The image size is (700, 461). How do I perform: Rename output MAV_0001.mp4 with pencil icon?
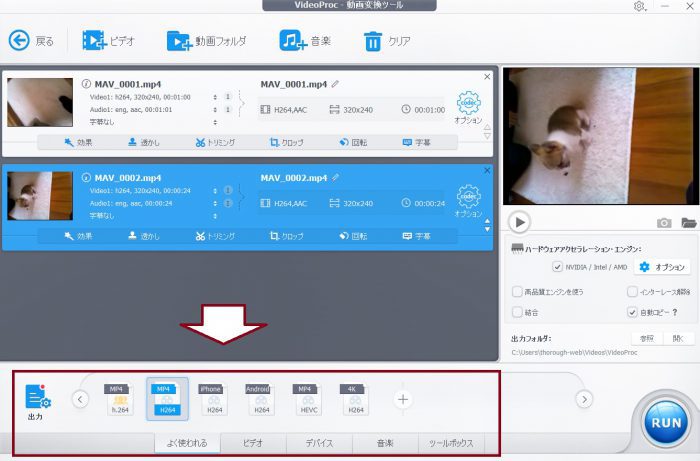pyautogui.click(x=335, y=83)
